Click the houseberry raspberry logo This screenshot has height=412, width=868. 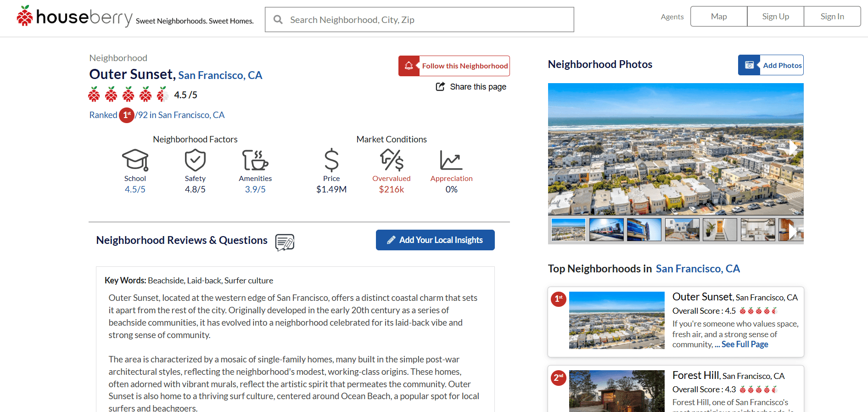[x=25, y=16]
